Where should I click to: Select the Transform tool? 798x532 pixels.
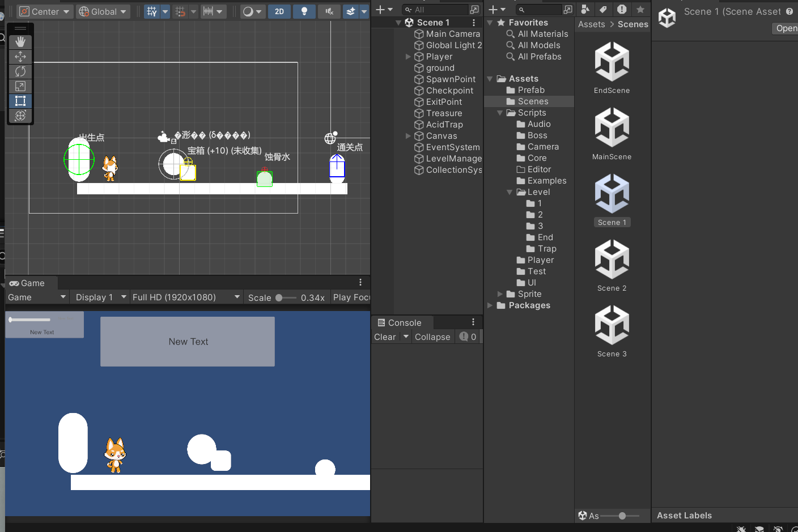tap(20, 116)
